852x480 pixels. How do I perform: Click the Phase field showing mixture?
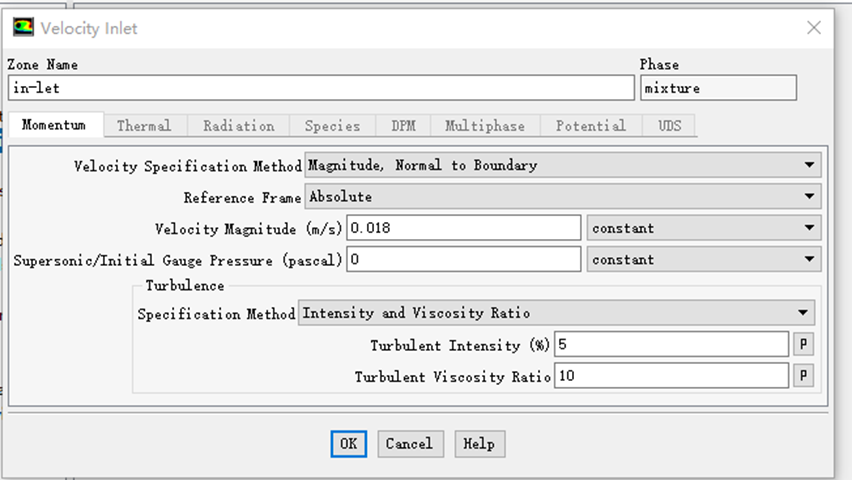click(718, 88)
